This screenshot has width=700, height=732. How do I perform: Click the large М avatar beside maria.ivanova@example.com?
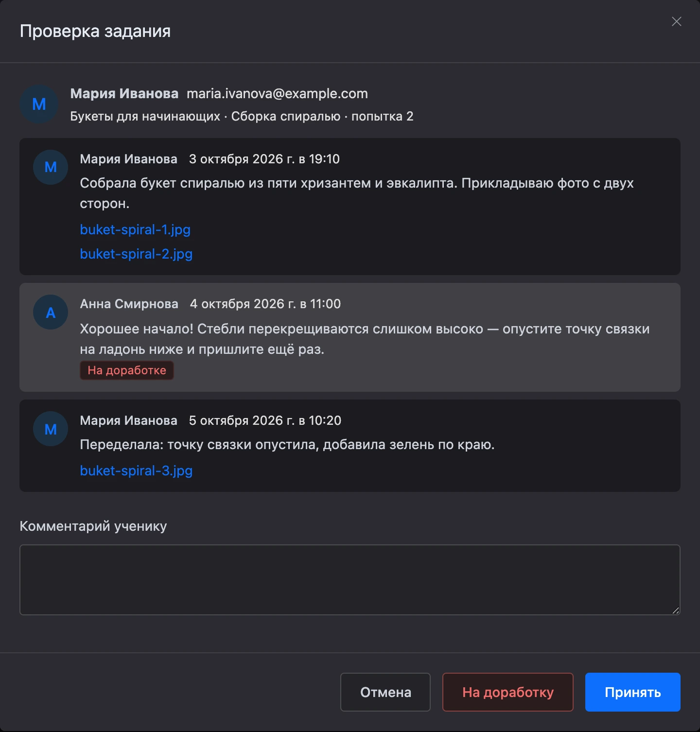coord(39,104)
